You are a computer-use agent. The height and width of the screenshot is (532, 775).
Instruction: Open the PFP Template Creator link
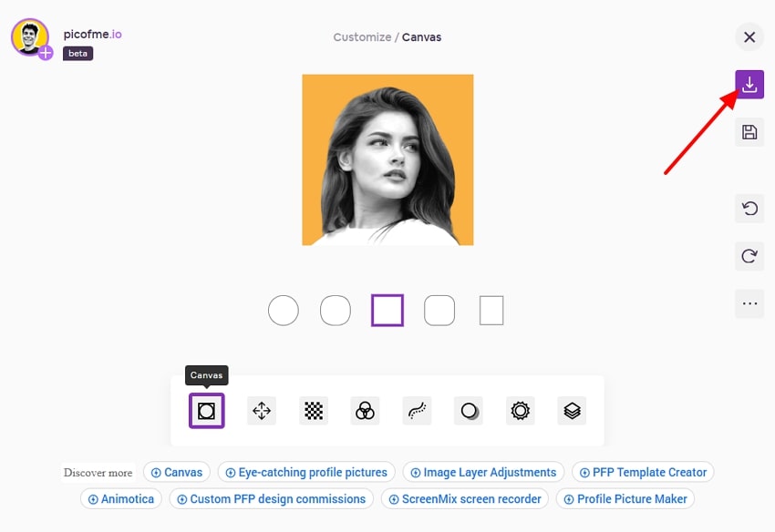coord(643,472)
